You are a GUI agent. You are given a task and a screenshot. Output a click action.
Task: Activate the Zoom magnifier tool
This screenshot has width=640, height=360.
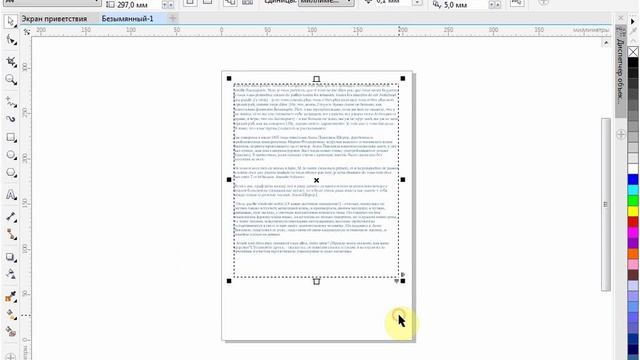tap(11, 80)
